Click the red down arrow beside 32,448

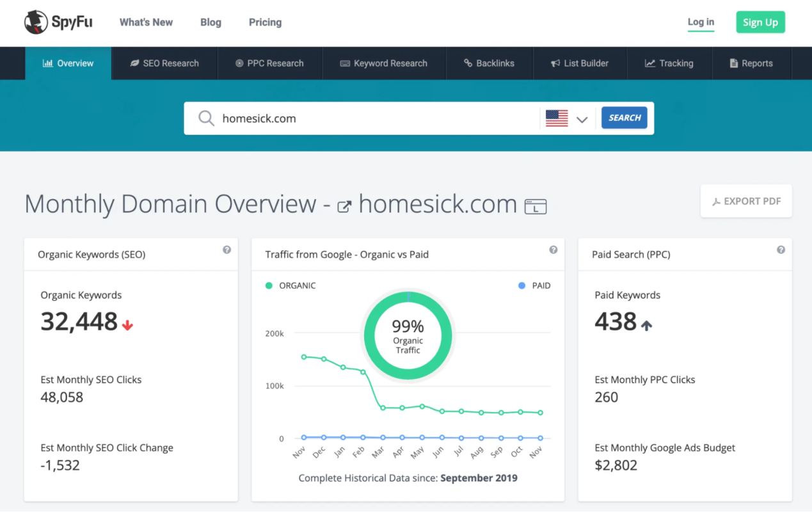[x=127, y=324]
